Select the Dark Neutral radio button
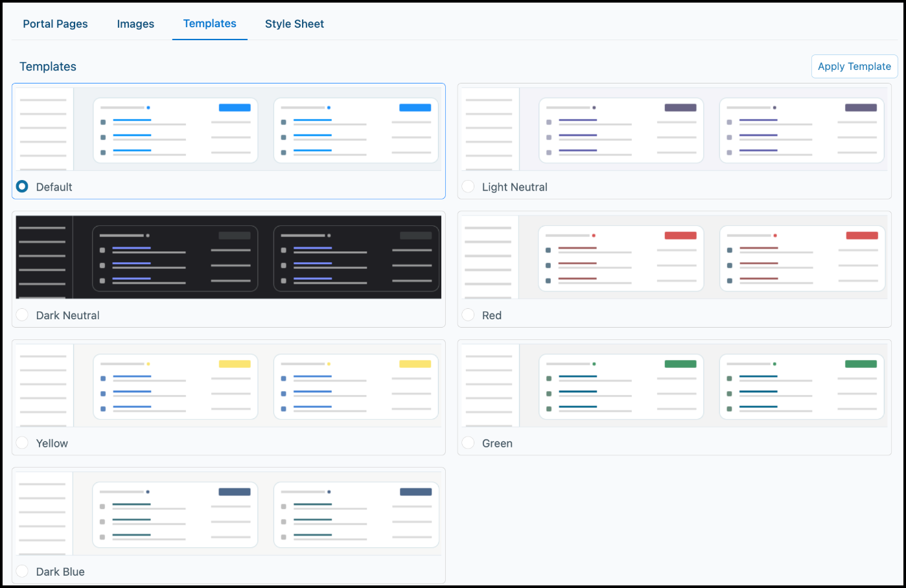This screenshot has width=906, height=588. click(22, 315)
